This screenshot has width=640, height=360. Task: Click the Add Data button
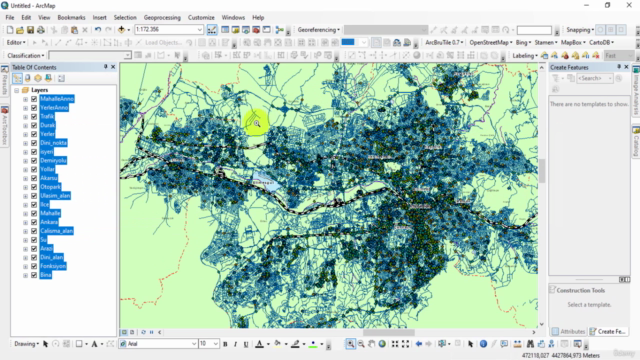121,30
